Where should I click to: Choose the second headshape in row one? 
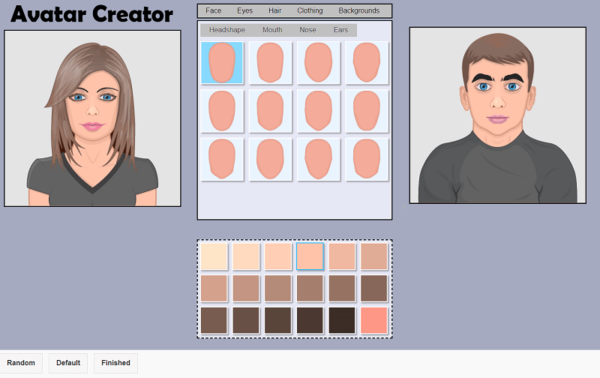click(270, 63)
